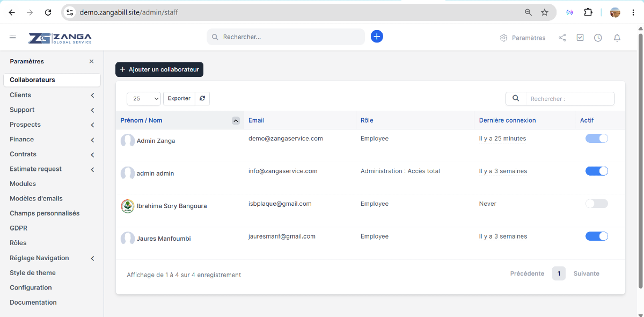
Task: Open the clock timesheet icon
Action: point(598,38)
